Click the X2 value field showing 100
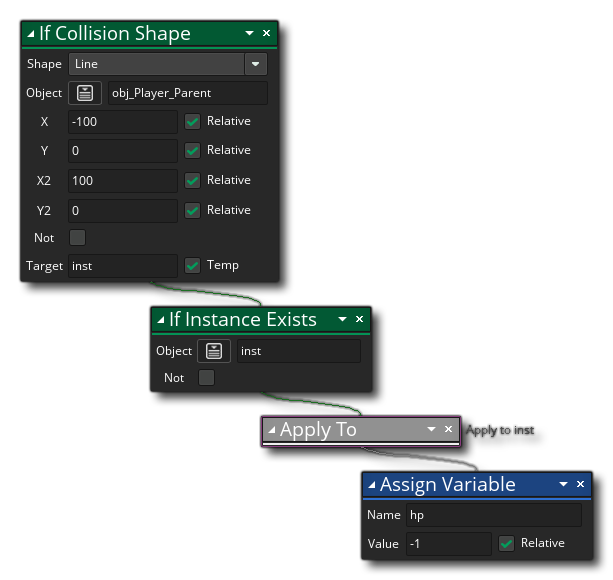 122,180
